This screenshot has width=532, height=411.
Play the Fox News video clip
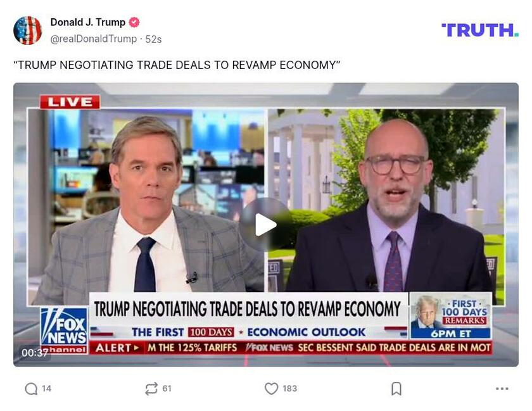click(265, 224)
